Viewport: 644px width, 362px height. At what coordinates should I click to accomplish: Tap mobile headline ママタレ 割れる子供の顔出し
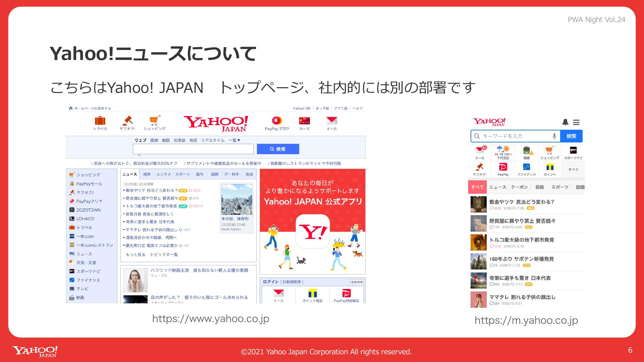click(522, 297)
